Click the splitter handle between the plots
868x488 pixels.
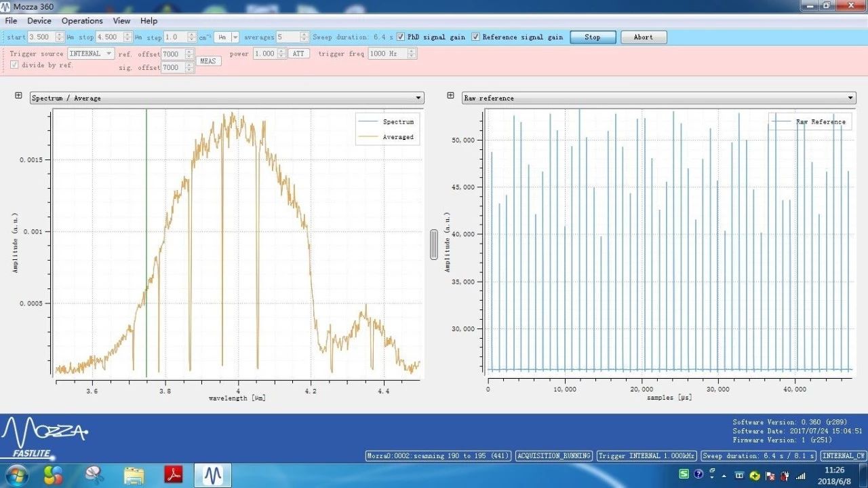point(434,244)
